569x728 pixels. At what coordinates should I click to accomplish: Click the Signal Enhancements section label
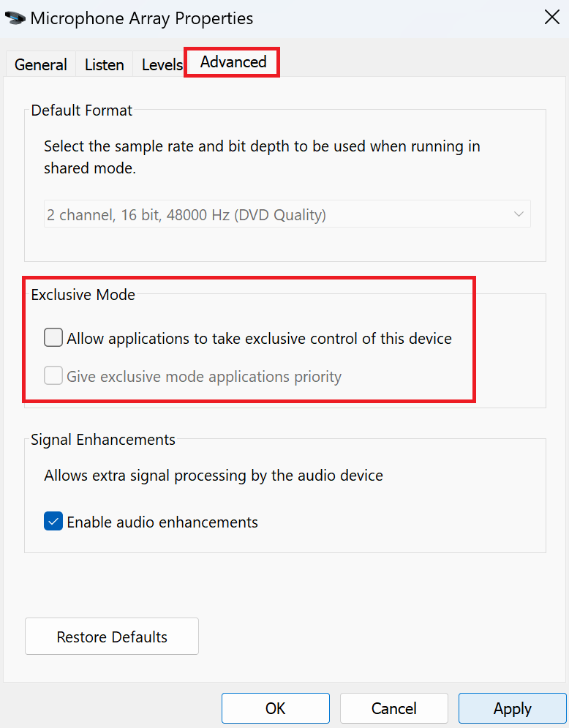coord(102,439)
